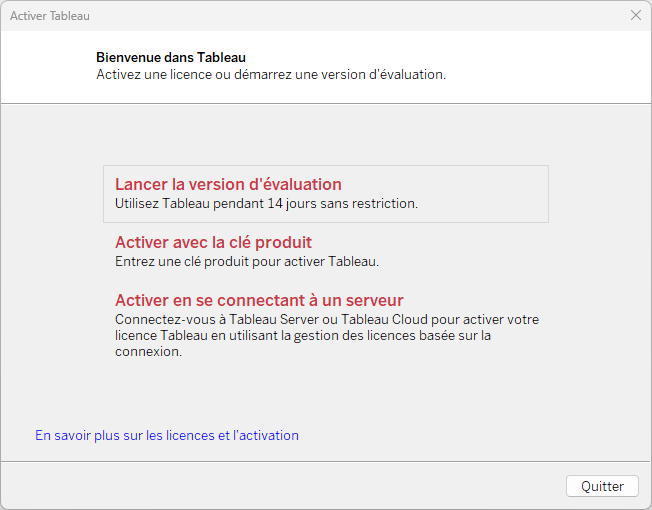Close the Activer Tableau dialog window
This screenshot has height=510, width=652.
click(x=635, y=15)
